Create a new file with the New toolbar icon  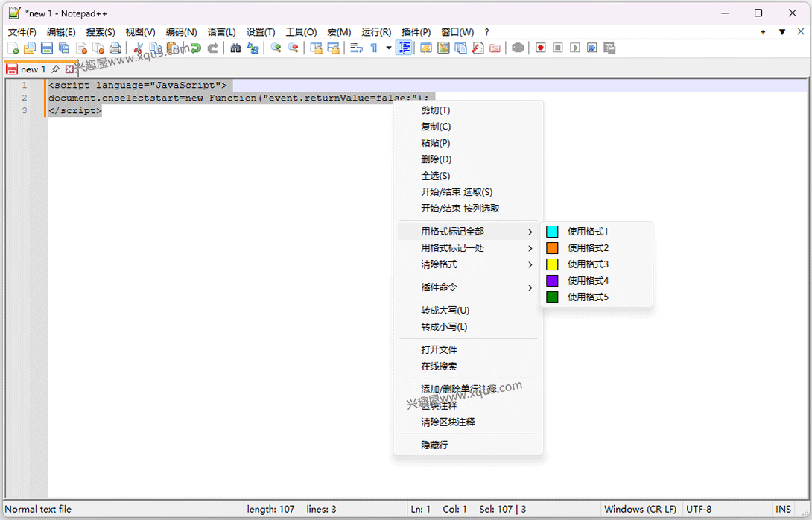coord(13,48)
